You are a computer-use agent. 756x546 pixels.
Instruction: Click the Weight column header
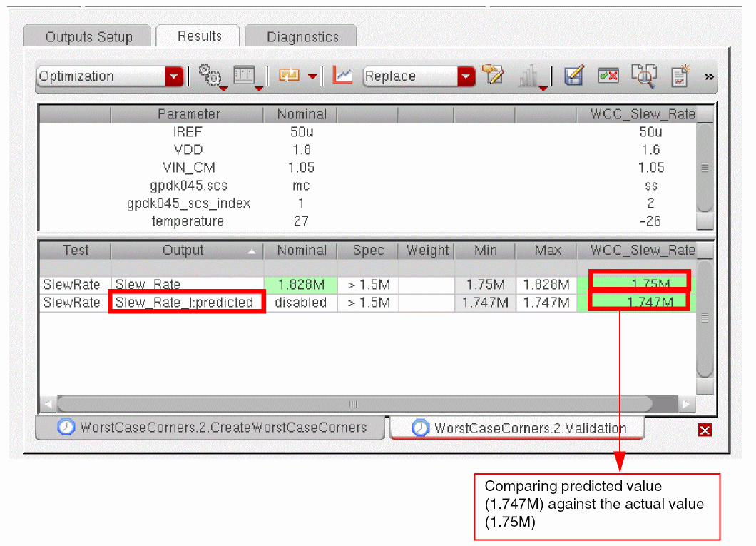426,251
